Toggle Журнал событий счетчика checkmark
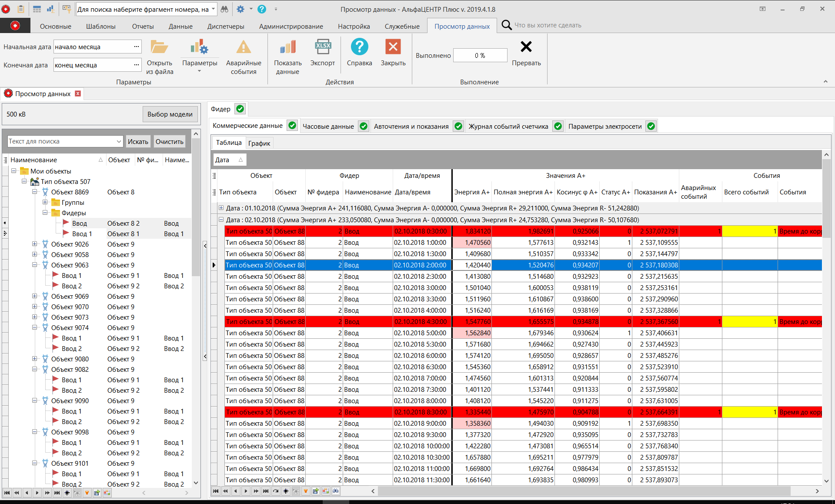Image resolution: width=835 pixels, height=504 pixels. (558, 126)
